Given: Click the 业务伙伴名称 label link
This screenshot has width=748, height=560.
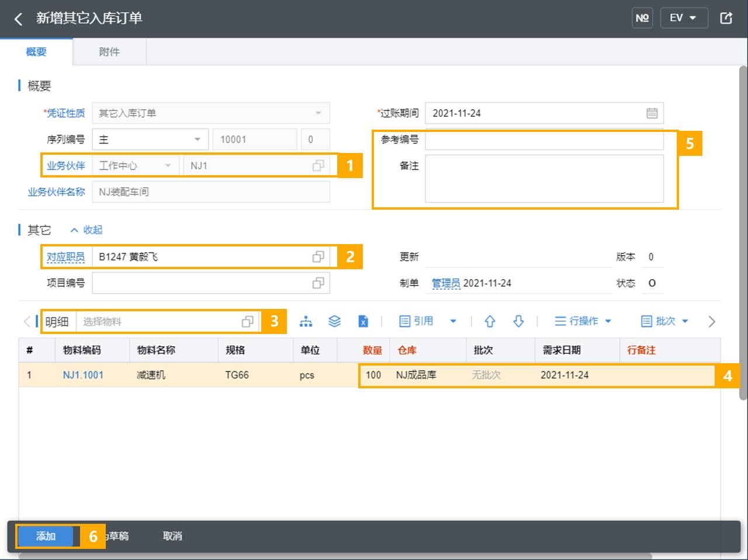Looking at the screenshot, I should click(56, 192).
